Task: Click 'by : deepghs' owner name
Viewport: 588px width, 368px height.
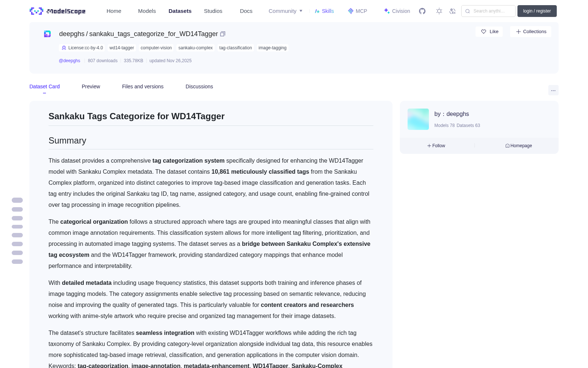Action: point(452,114)
